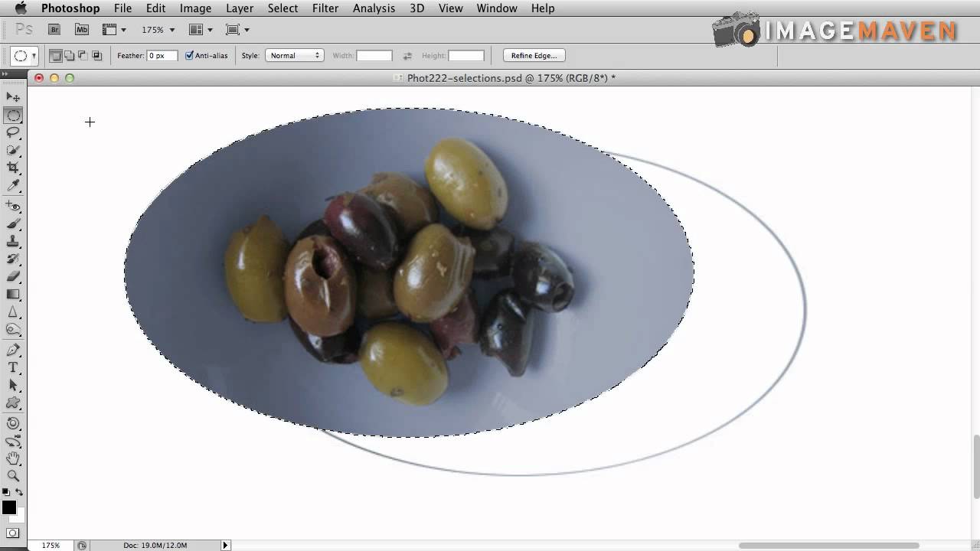Select the 3D Orbit camera tool
This screenshot has height=551, width=980.
[13, 442]
